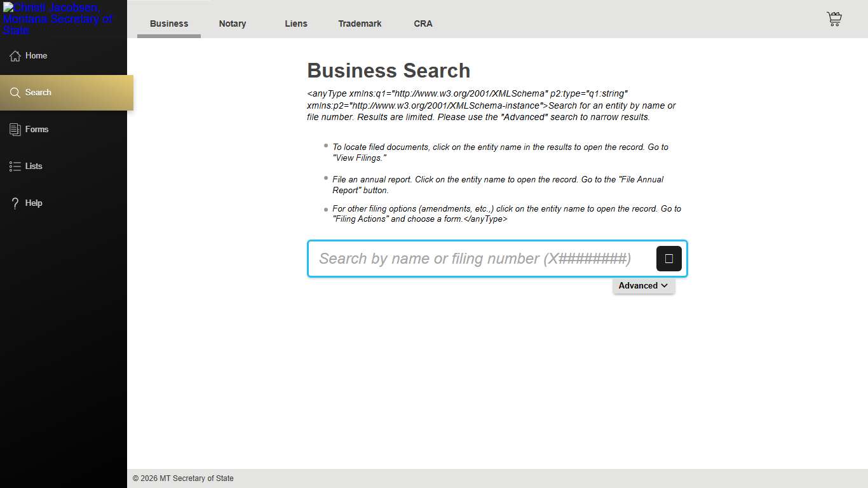Click the Forms text label in sidebar
This screenshot has width=868, height=488.
(37, 130)
